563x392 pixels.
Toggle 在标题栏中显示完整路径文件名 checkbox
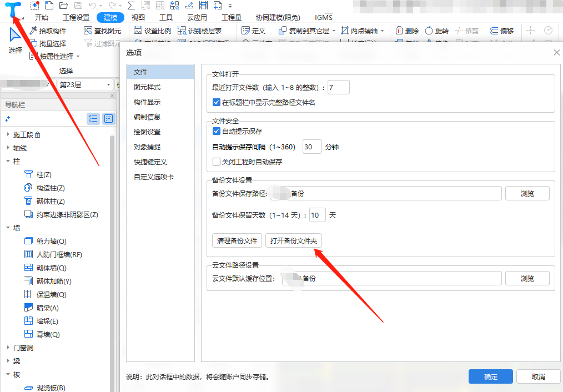(217, 102)
